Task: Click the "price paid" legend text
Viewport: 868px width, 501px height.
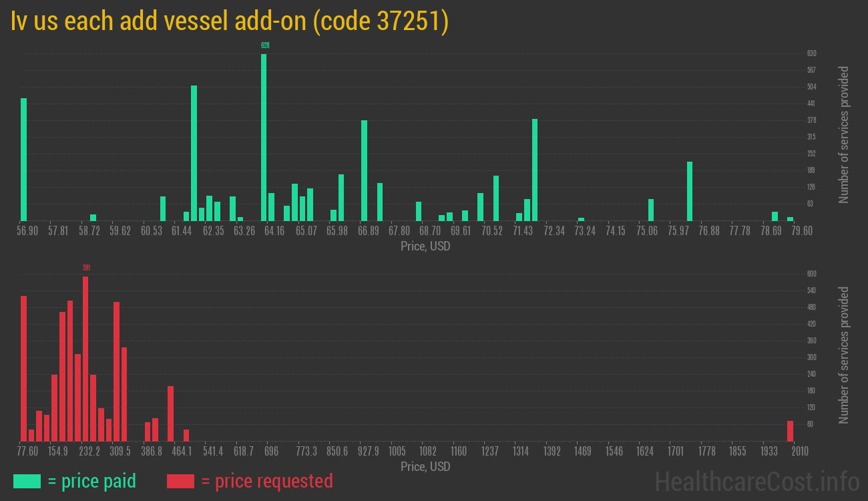Action: (91, 481)
